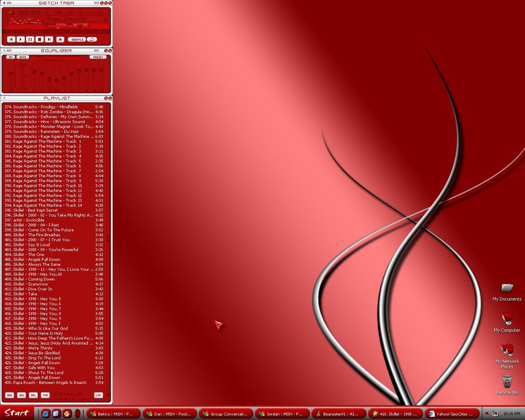Open the playlist MIS menu
Screen dimensions: 525x420
[45, 395]
